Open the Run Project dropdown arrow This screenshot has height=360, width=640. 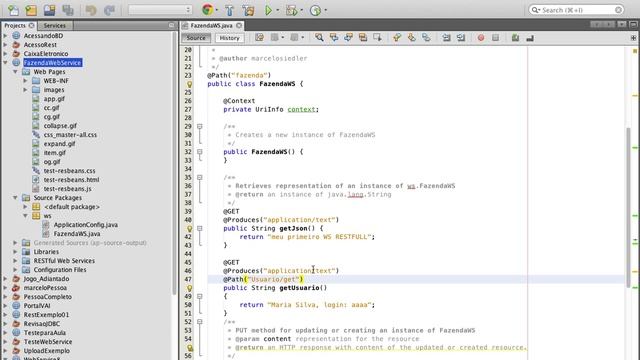[x=278, y=10]
